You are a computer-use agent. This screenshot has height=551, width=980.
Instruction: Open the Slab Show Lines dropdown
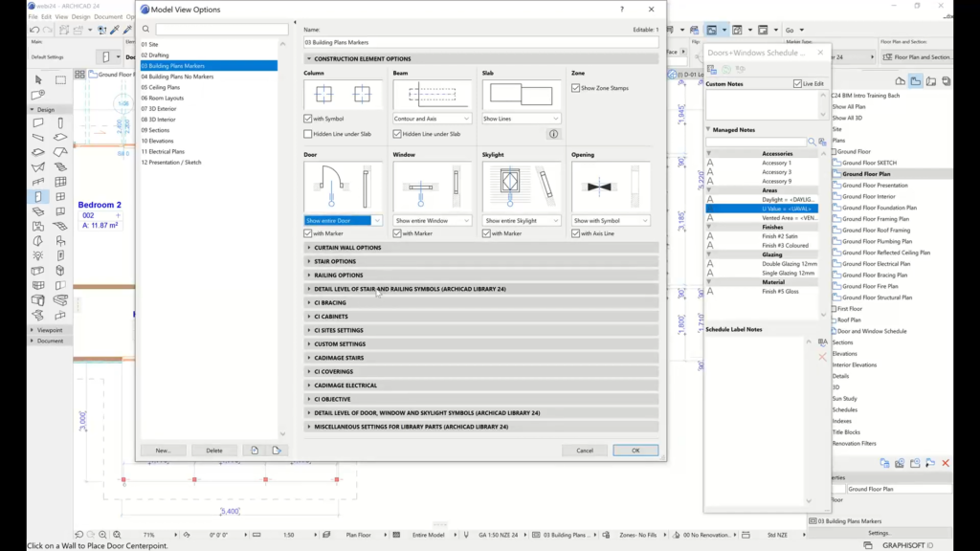[522, 119]
